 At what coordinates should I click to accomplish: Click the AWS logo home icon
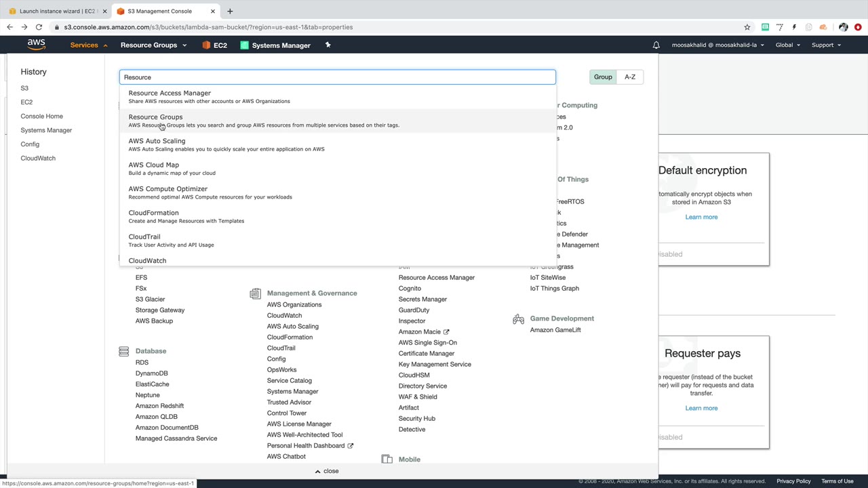tap(37, 45)
